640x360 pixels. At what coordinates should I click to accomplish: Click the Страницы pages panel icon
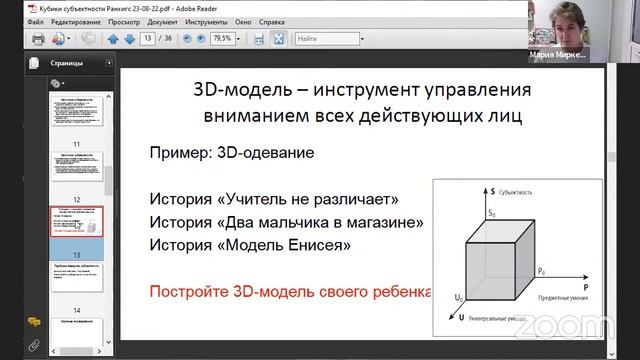(x=34, y=63)
